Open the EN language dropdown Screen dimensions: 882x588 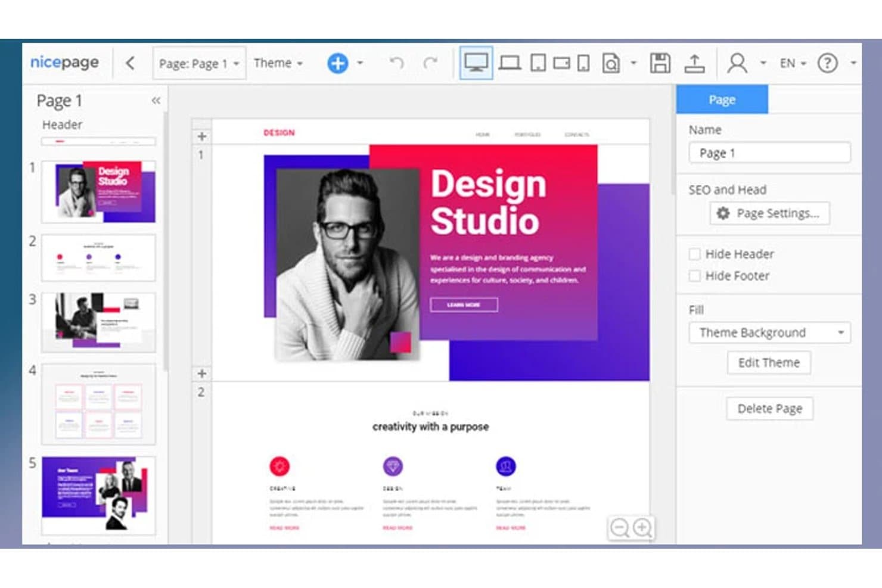click(x=793, y=63)
